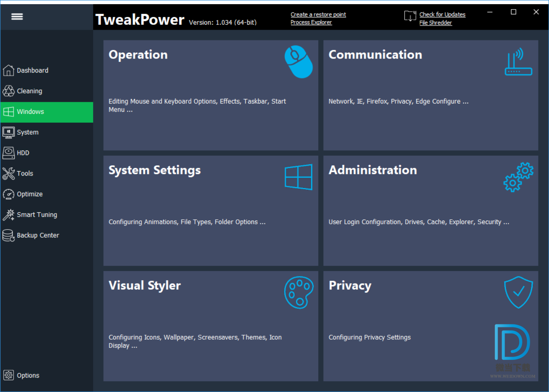Click 'Editing Mouse and Keyboard Options' description
This screenshot has width=549, height=392.
click(197, 106)
